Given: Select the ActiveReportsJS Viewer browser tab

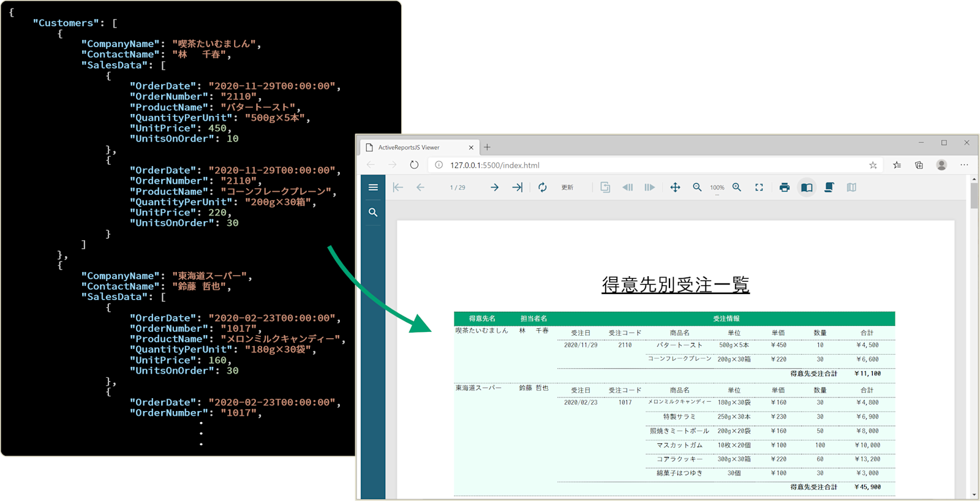Looking at the screenshot, I should click(420, 148).
